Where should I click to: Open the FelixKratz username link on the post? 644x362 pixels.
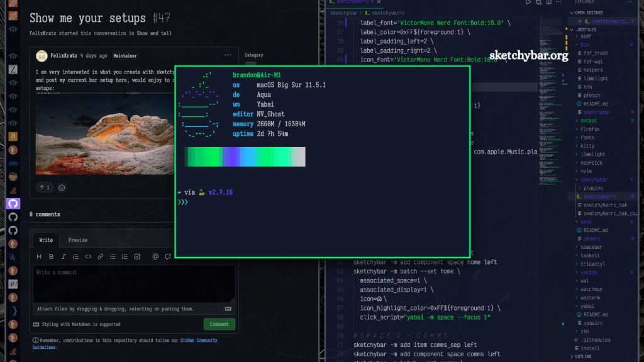[x=64, y=56]
